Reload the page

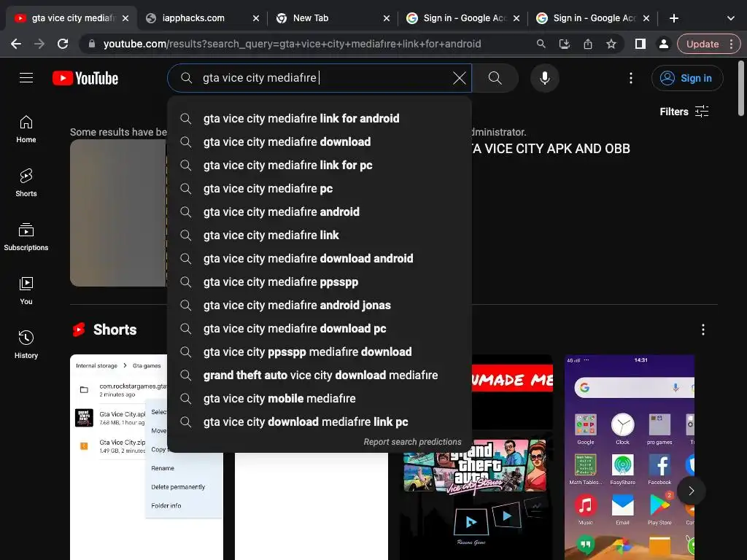pyautogui.click(x=63, y=44)
